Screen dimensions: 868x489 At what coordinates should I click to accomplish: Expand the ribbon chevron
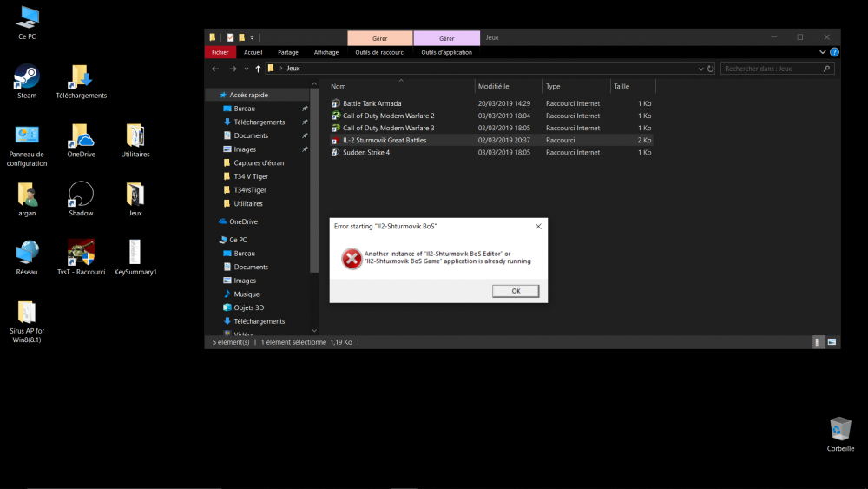tap(823, 52)
